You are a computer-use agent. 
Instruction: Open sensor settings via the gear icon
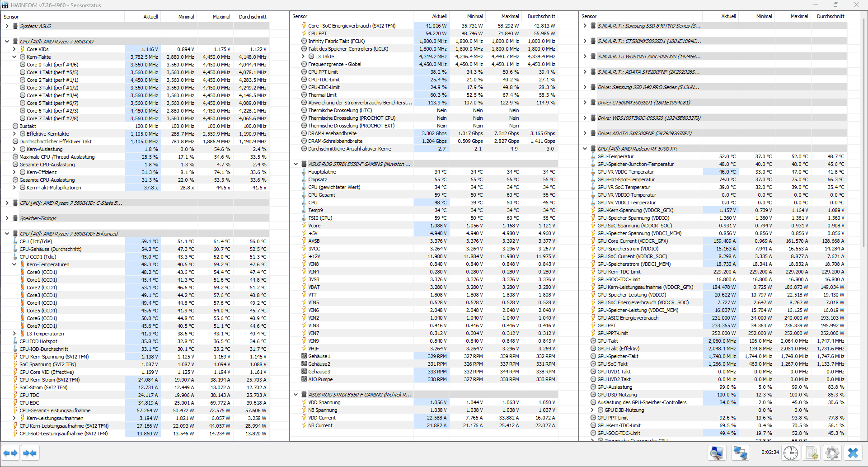click(x=832, y=453)
